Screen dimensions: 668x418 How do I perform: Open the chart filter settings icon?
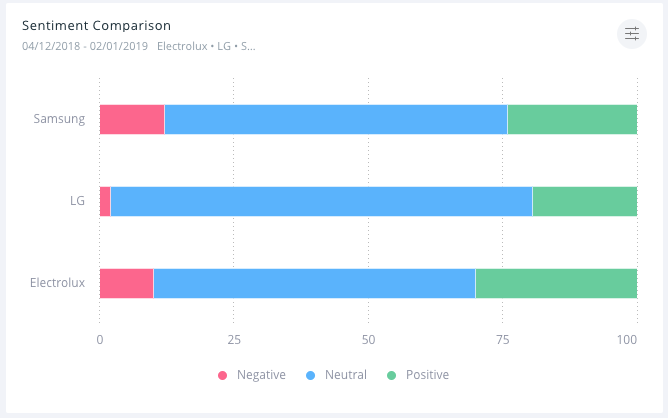(x=632, y=34)
